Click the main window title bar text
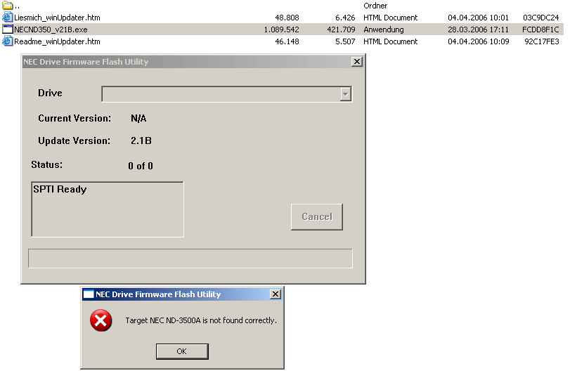This screenshot has width=577, height=392. tap(86, 61)
